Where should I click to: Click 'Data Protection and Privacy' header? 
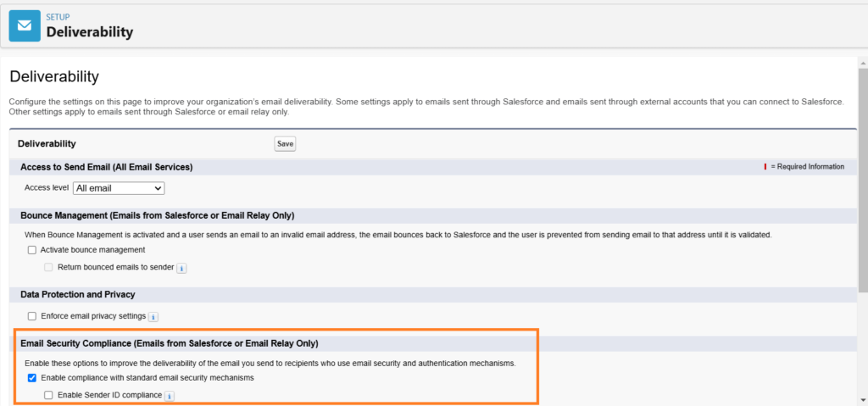coord(78,294)
